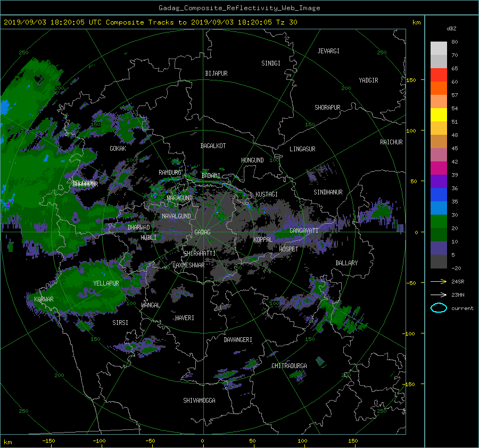Screen dimensions: 479x448
Task: Click the BIJAPUR city label
Action: 216,74
